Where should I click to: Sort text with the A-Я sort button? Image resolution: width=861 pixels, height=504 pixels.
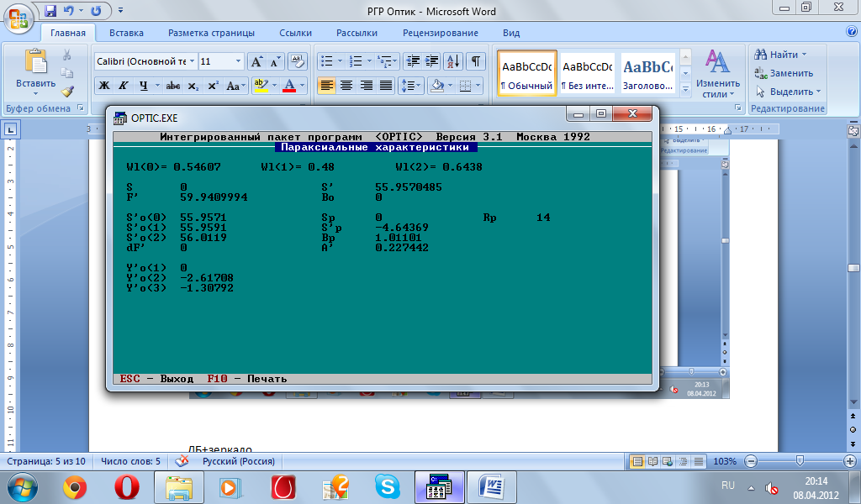pos(453,61)
